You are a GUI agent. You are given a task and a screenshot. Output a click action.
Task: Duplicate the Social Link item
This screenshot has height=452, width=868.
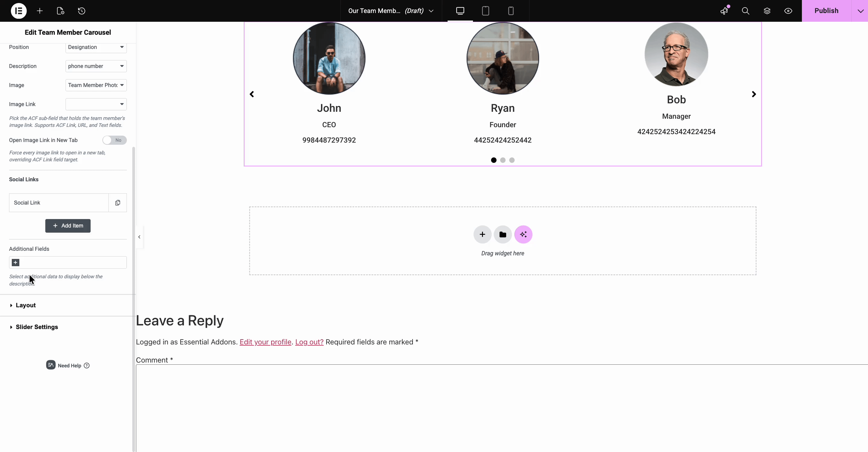tap(117, 202)
